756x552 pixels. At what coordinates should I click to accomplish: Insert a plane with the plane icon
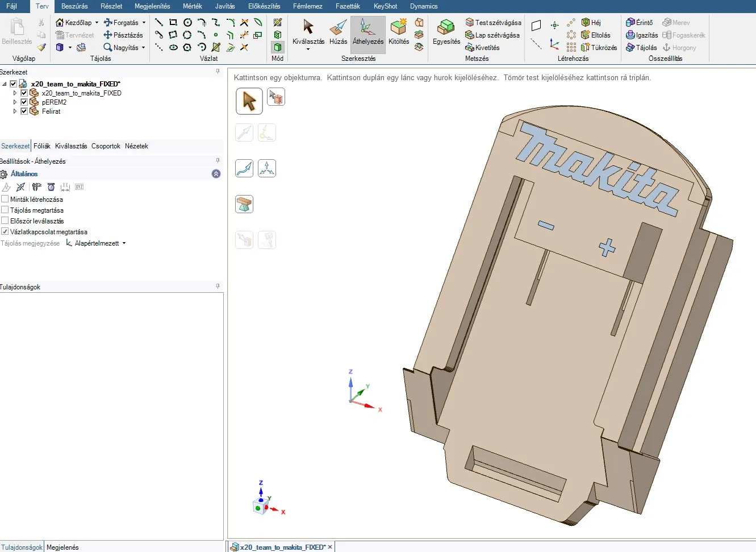tap(536, 26)
